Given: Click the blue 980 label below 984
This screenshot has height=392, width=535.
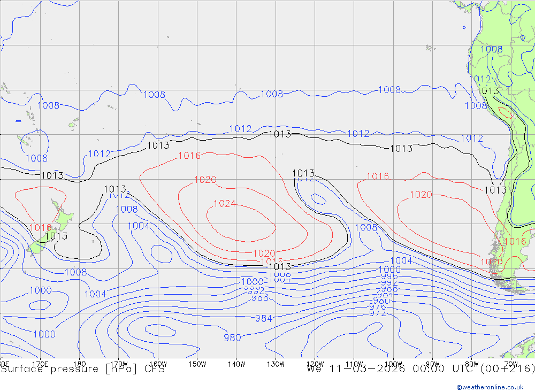Looking at the screenshot, I should pyautogui.click(x=232, y=337).
